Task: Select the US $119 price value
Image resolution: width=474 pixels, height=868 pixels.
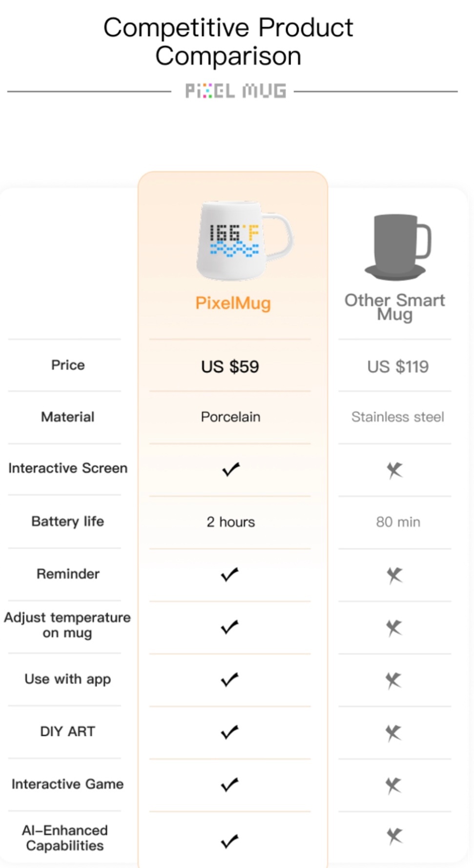Action: (398, 366)
